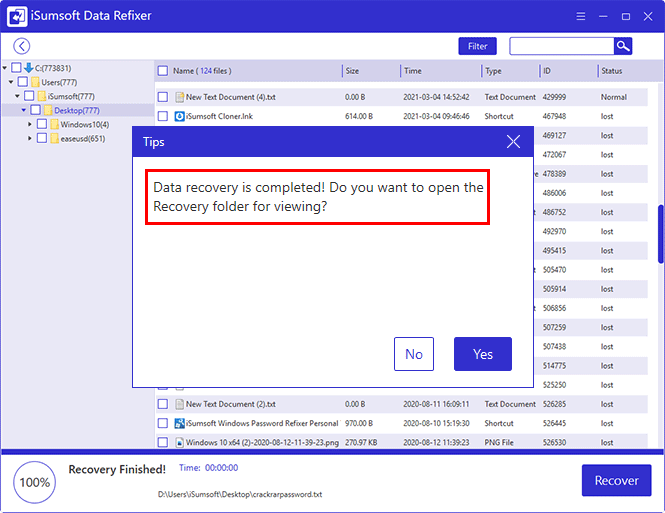This screenshot has width=665, height=513.
Task: Click 'PNG File' type cell
Action: [x=499, y=442]
